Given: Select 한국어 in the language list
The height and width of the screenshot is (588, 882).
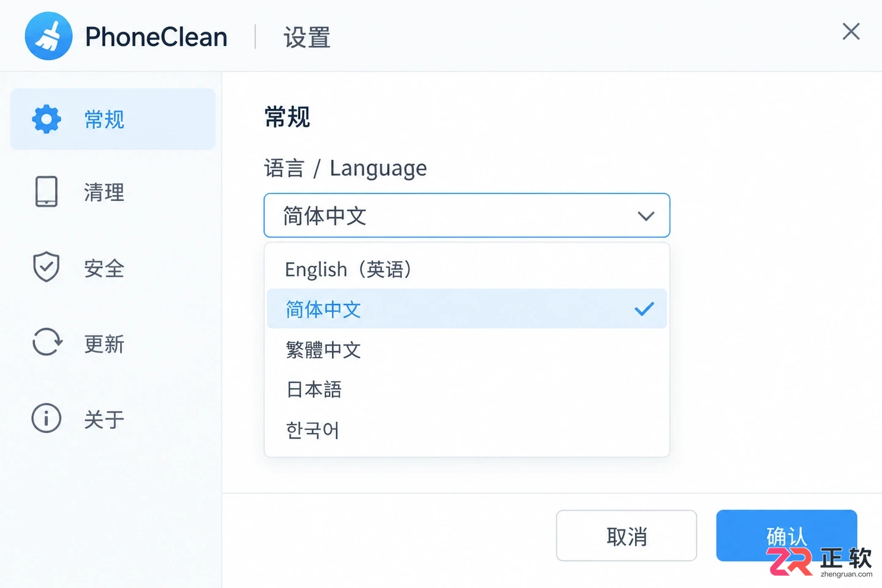Looking at the screenshot, I should click(x=467, y=429).
